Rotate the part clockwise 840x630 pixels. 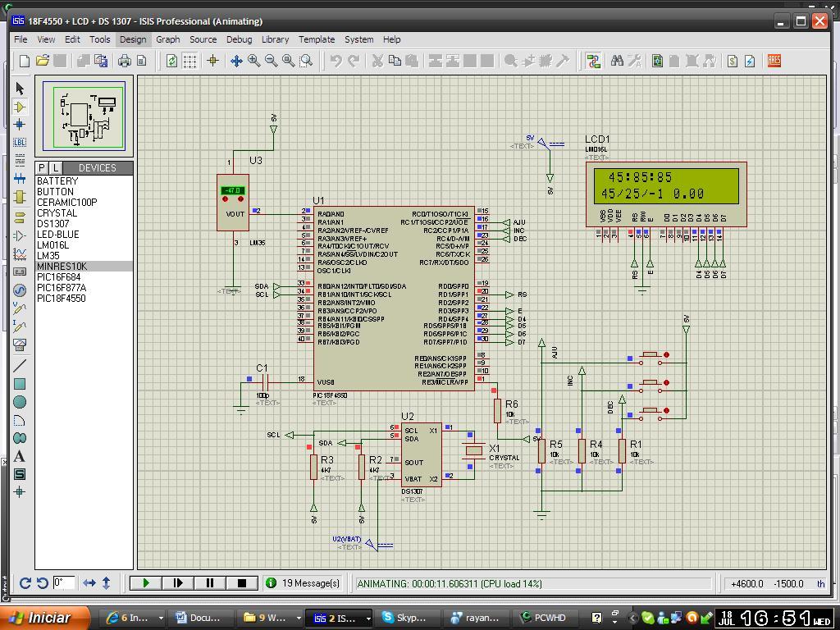click(x=25, y=583)
